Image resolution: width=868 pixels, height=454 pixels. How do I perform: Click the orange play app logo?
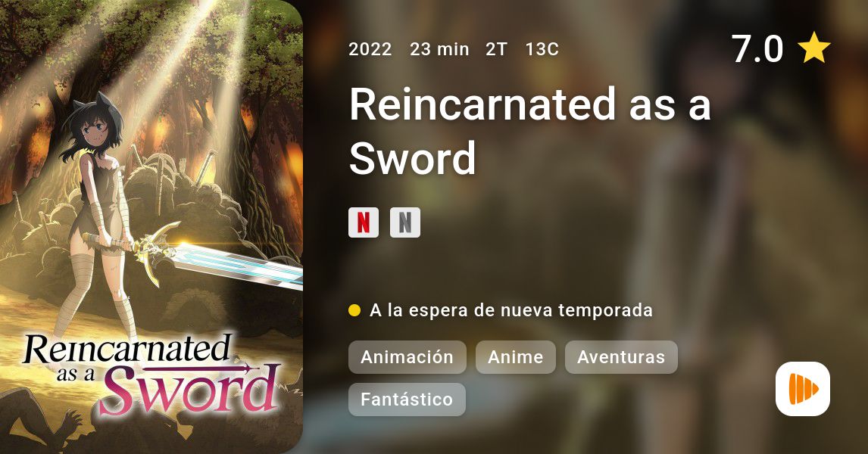(x=803, y=389)
